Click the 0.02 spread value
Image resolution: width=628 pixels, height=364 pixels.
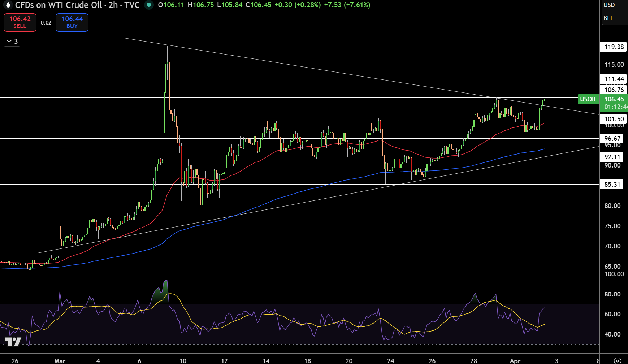(46, 23)
